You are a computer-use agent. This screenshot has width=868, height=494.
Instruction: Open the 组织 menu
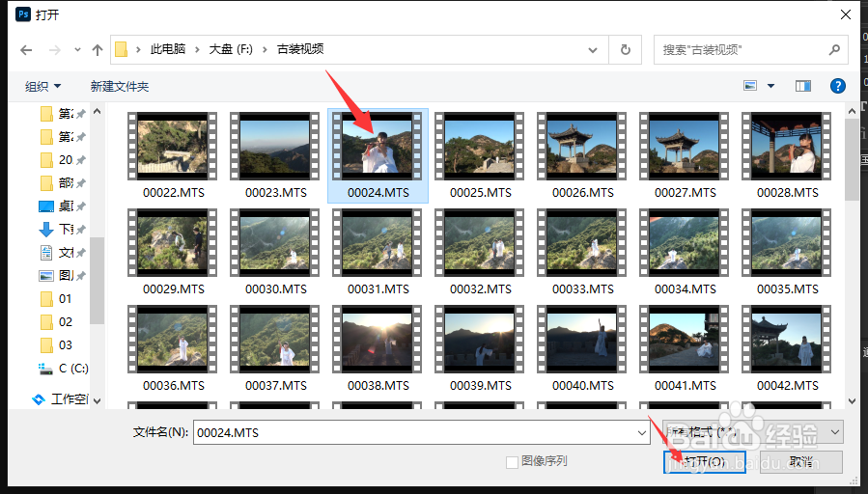point(42,86)
